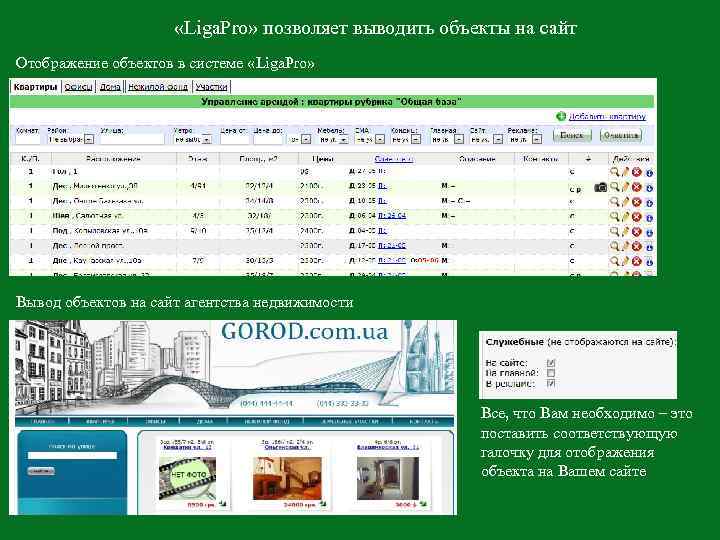Screen dimensions: 720x540
Task: Click the Поиск search button
Action: 571,135
